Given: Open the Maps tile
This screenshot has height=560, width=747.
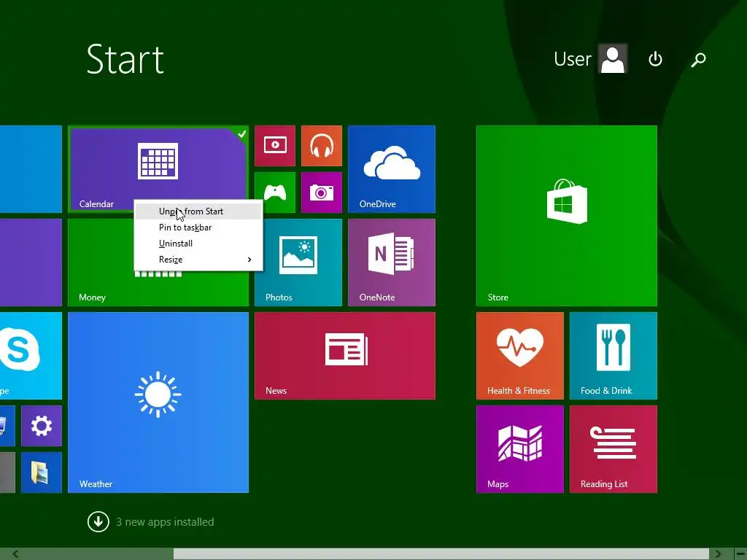Looking at the screenshot, I should (x=519, y=449).
